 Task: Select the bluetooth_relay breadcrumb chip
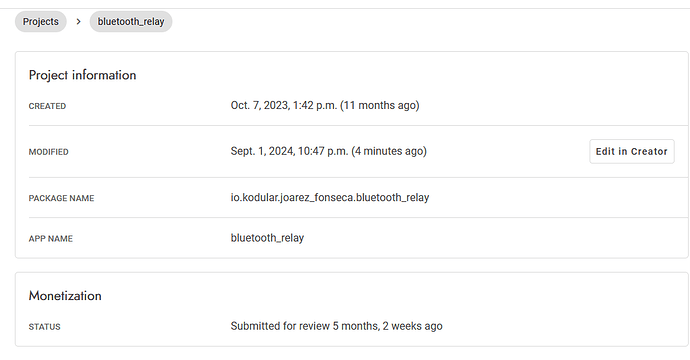(x=131, y=22)
